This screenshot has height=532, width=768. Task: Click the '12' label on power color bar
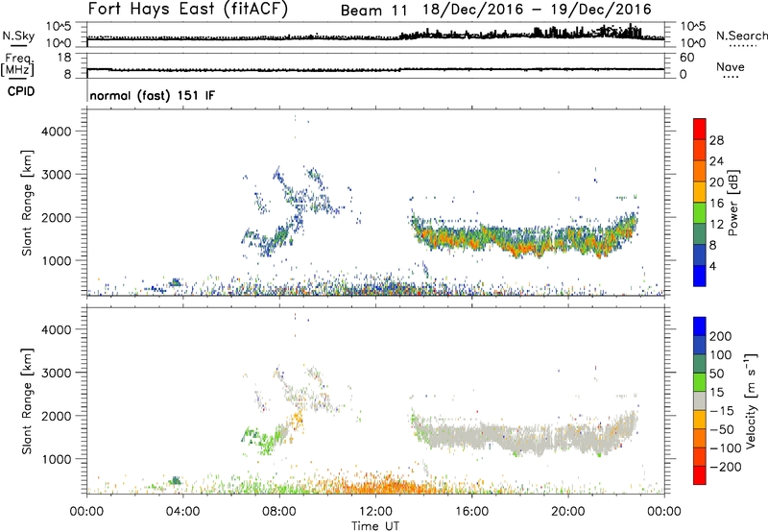click(x=716, y=225)
